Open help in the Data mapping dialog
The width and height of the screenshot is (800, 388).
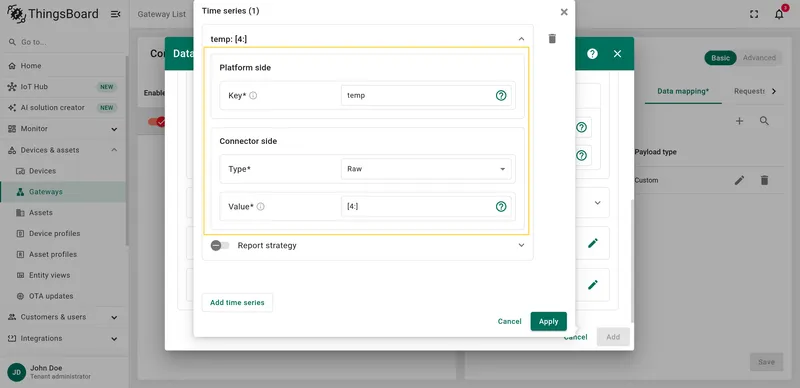click(x=592, y=54)
